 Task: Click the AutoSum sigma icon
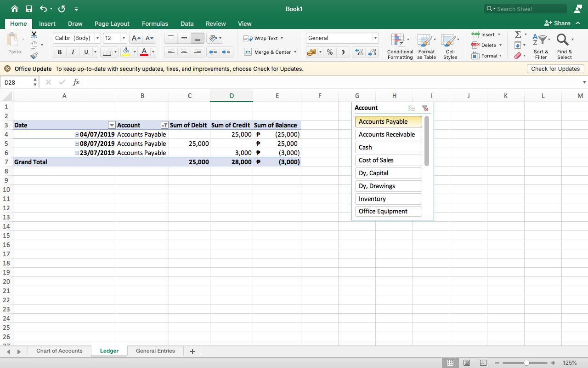518,34
